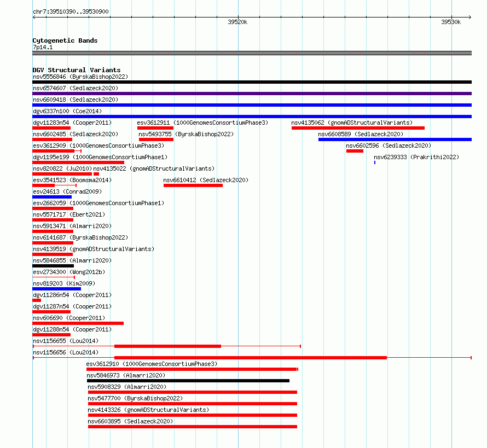The image size is (487, 448).
Task: Open nsv6574607 (Sedlazeck2020) label
Action: [76, 88]
